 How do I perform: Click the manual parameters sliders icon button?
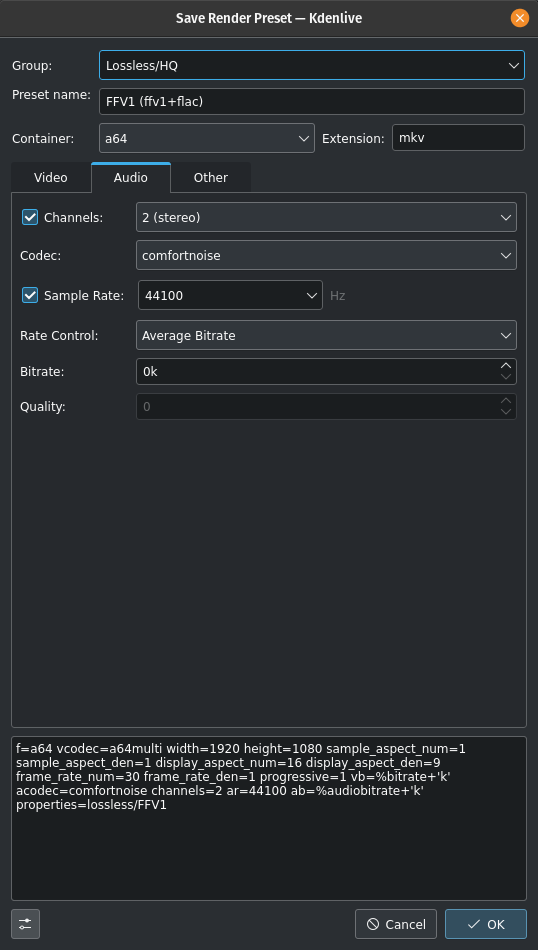pyautogui.click(x=25, y=924)
